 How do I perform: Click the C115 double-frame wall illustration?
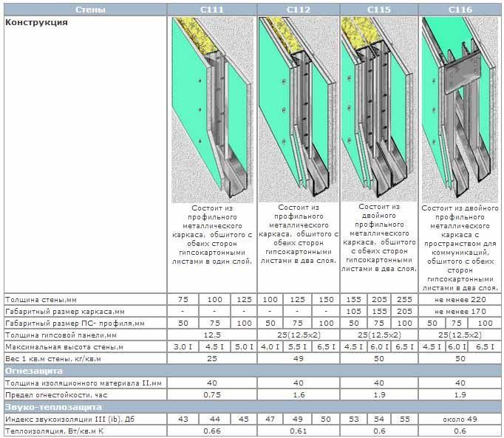[379, 109]
